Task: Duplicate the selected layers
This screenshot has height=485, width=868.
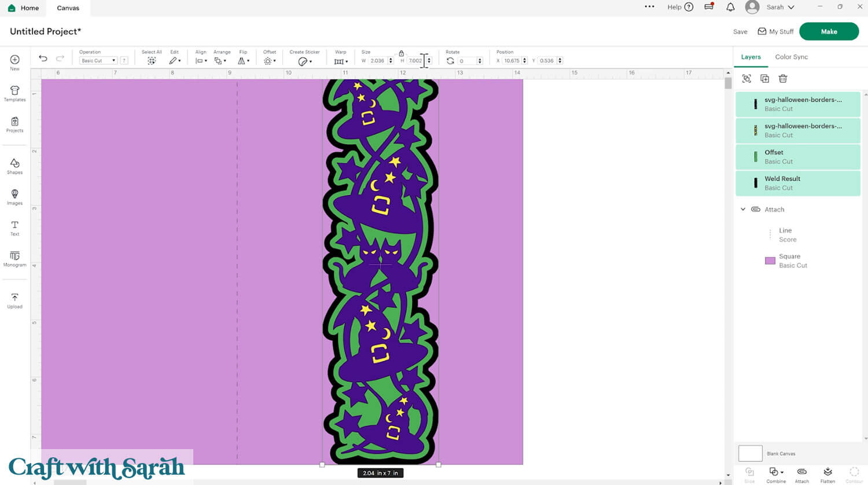Action: 764,79
